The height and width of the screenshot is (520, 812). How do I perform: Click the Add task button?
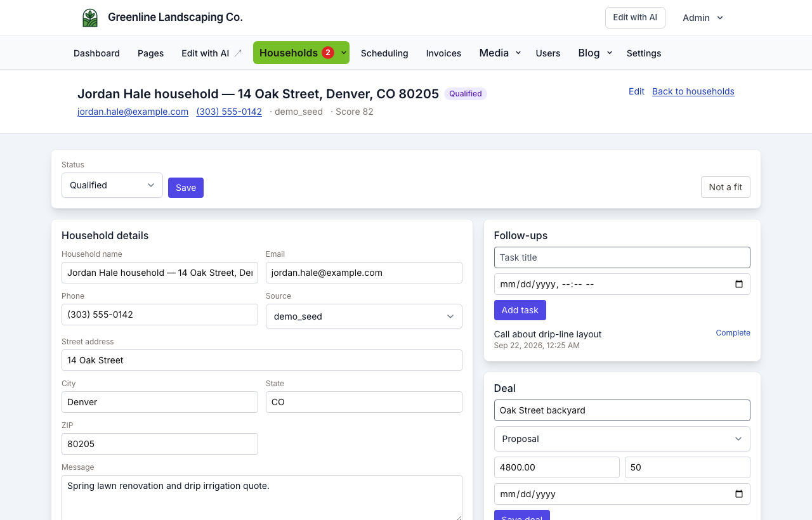520,310
